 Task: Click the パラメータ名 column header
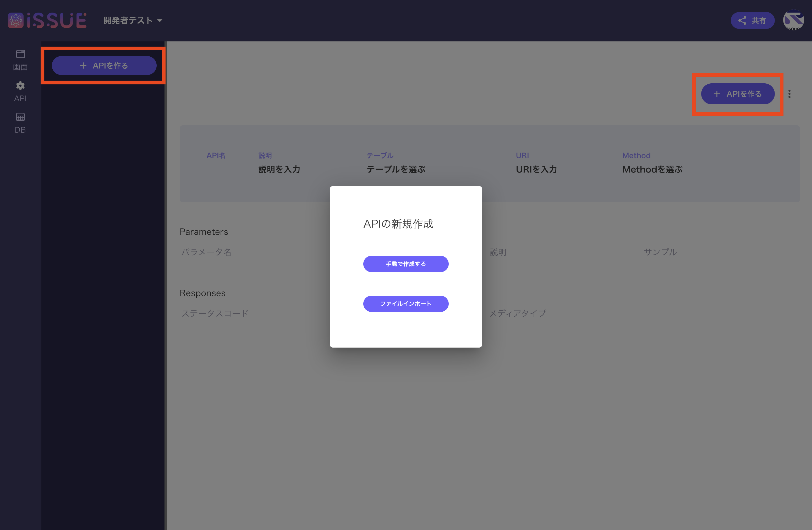[206, 252]
